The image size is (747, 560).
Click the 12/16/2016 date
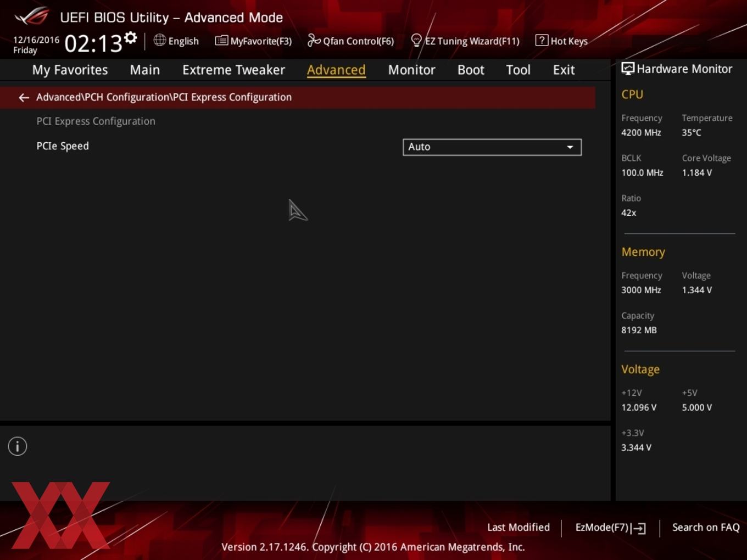(36, 40)
